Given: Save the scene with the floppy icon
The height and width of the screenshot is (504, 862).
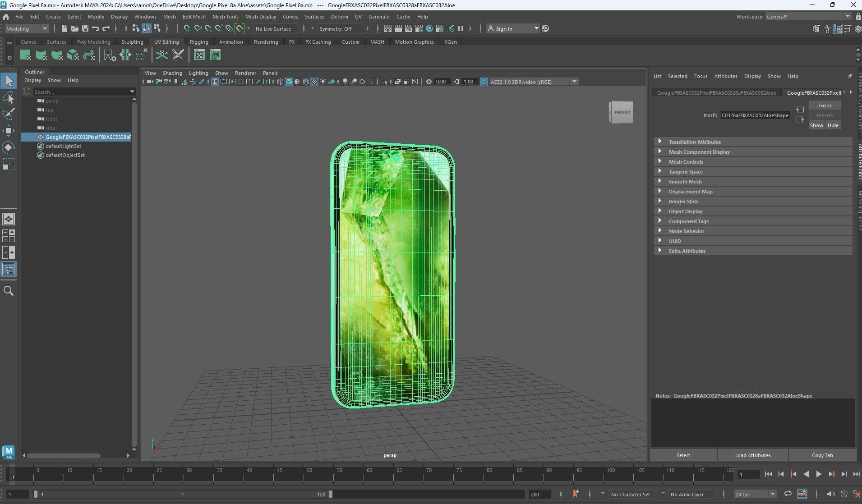Looking at the screenshot, I should coord(85,28).
